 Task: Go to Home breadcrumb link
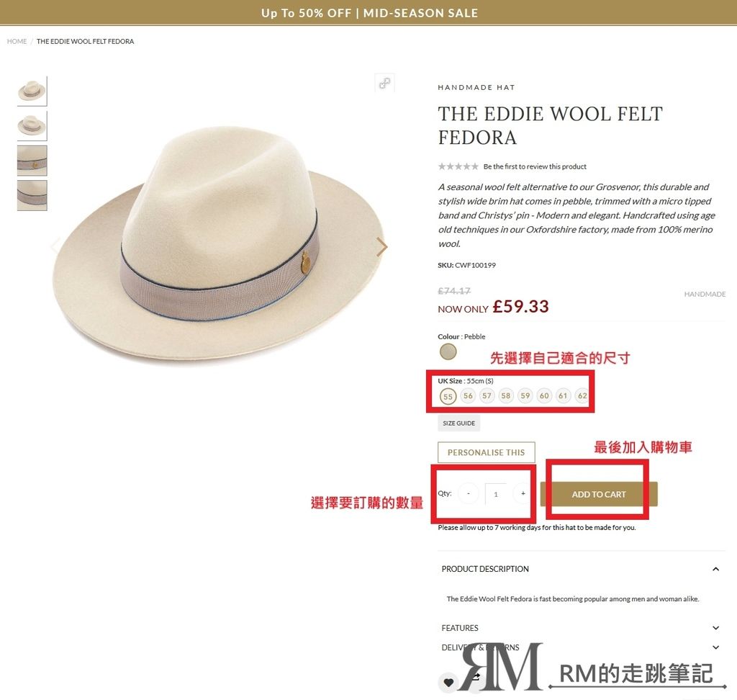coord(17,41)
